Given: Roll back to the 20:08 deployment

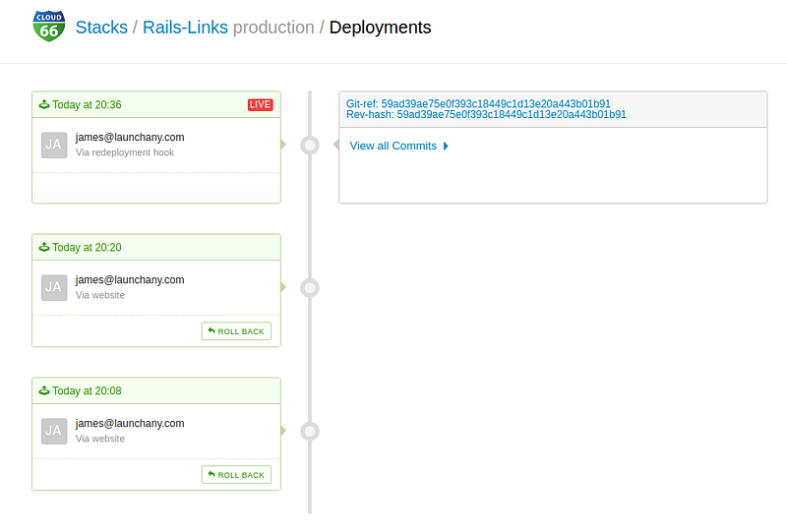Looking at the screenshot, I should pyautogui.click(x=236, y=475).
